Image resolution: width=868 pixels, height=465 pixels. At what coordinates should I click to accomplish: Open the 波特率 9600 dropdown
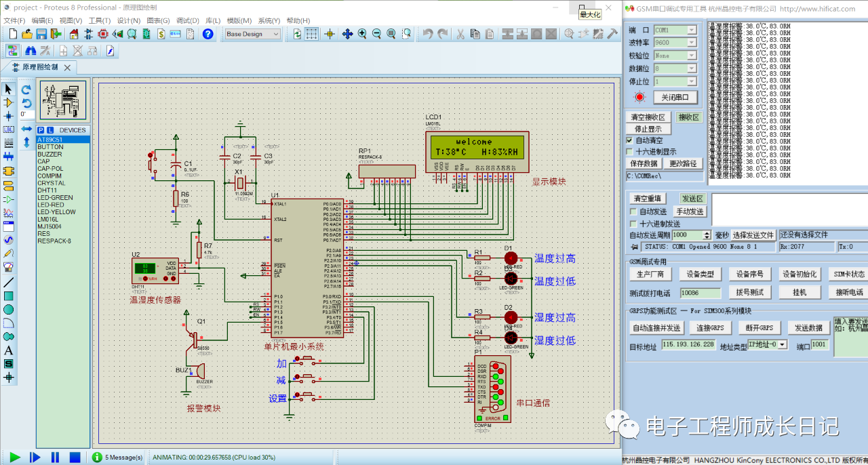click(x=691, y=43)
